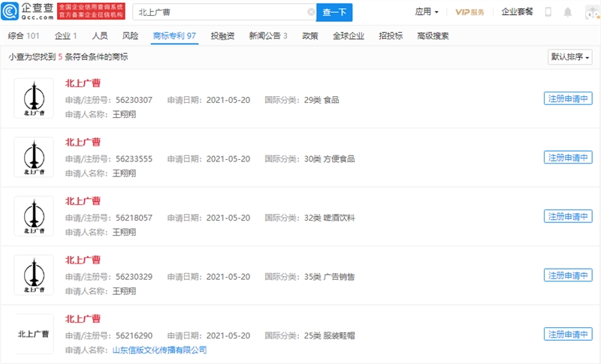Switch to the 政策 tab
Screen dimensions: 601x364
pos(310,36)
